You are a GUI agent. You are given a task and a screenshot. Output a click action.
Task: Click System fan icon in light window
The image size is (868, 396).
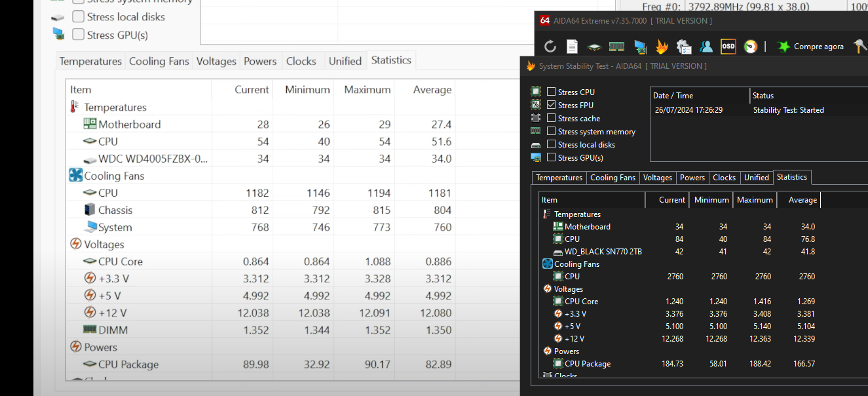click(90, 227)
